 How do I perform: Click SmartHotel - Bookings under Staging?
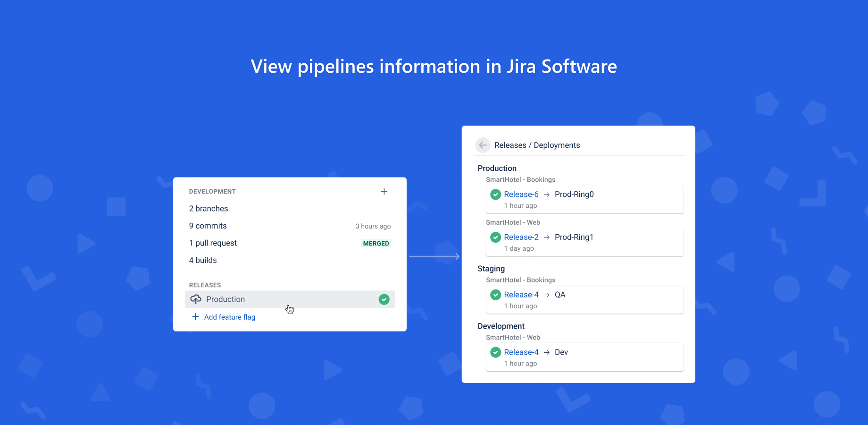pyautogui.click(x=521, y=280)
